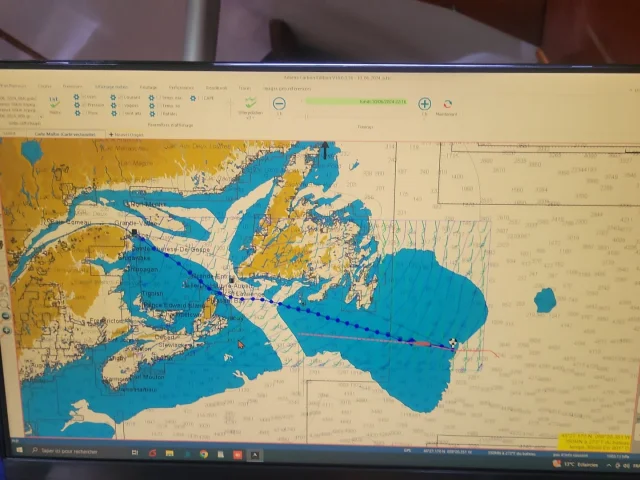Click Sainte-Thérèse-De-Gaspé label on map

coord(171,249)
